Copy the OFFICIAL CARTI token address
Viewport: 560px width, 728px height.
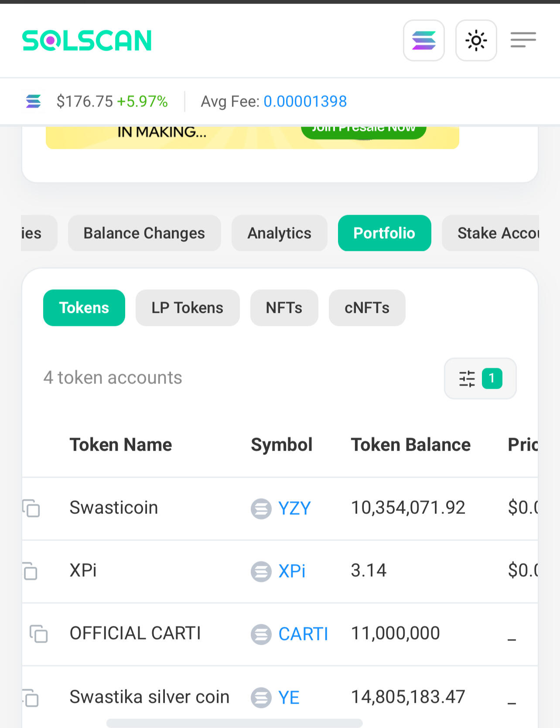38,634
